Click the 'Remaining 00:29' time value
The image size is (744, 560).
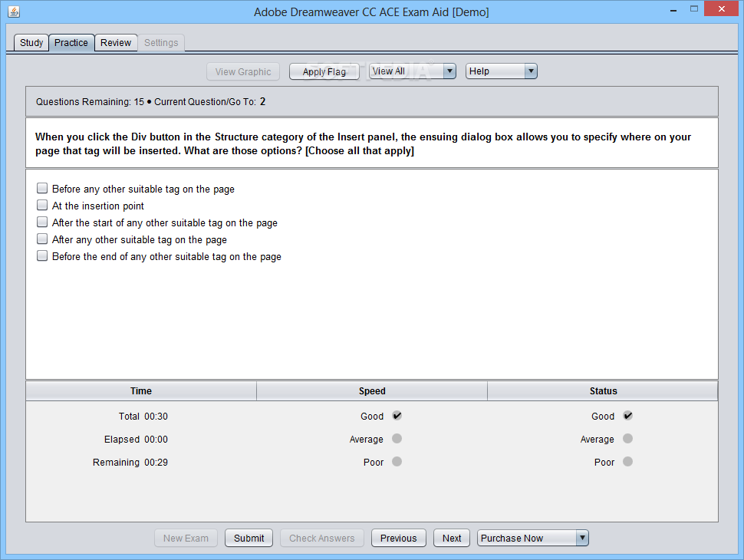pos(130,463)
